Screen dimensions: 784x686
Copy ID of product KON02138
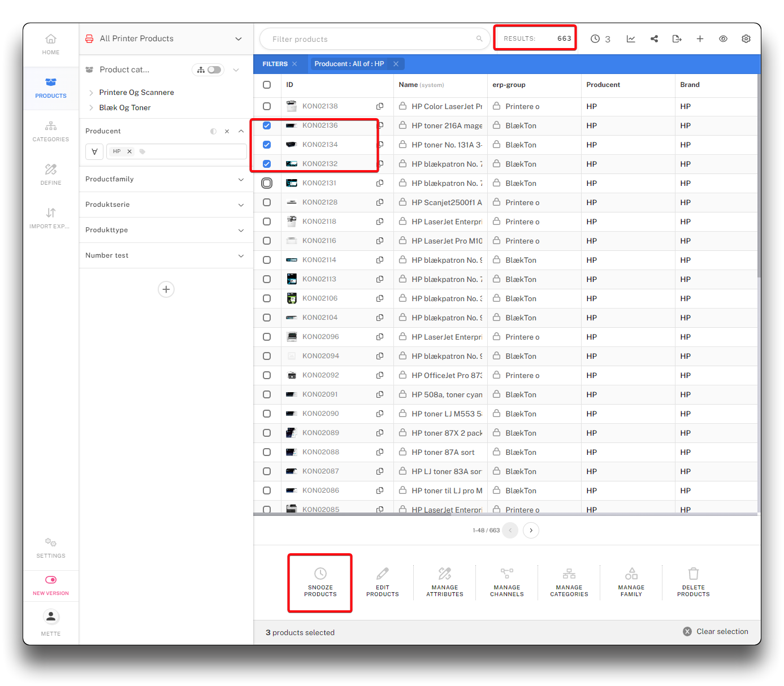coord(380,106)
